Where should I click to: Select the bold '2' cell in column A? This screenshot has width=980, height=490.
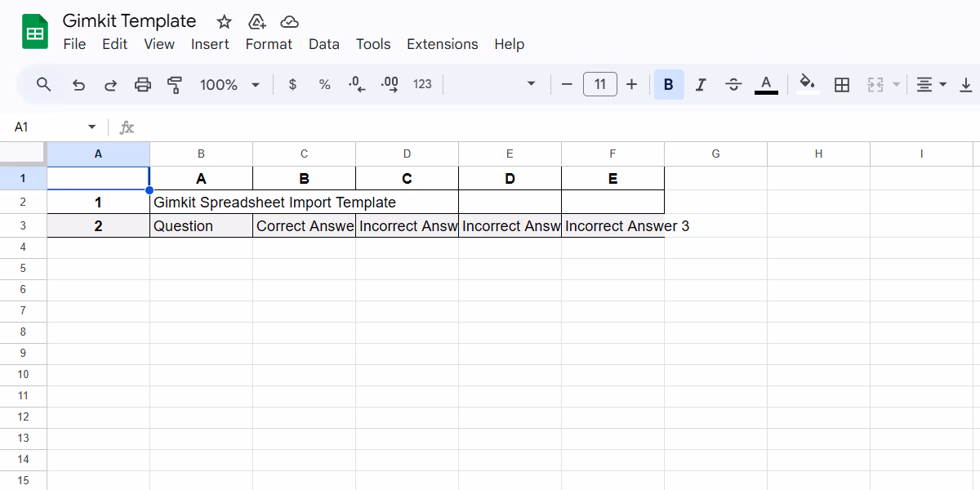pos(99,226)
